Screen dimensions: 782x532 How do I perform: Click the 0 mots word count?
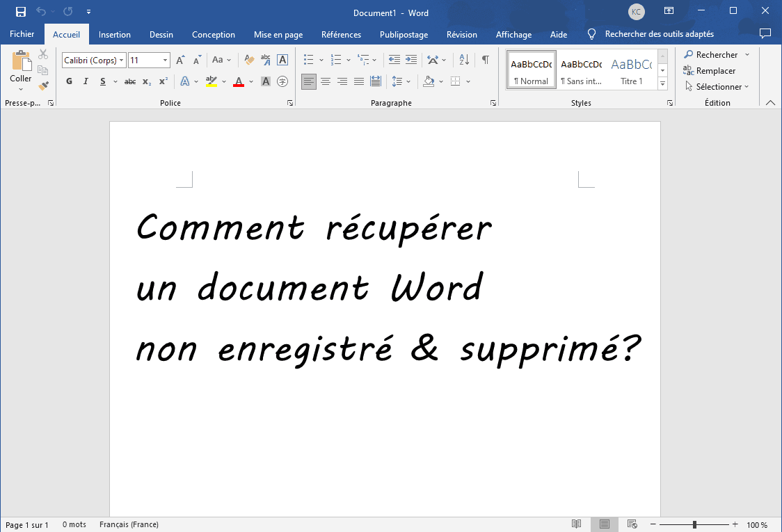coord(74,524)
